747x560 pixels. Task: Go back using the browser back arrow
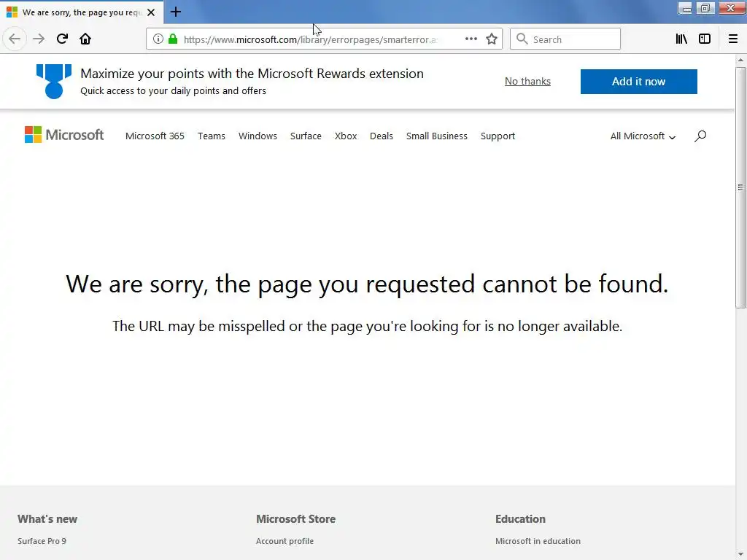15,39
